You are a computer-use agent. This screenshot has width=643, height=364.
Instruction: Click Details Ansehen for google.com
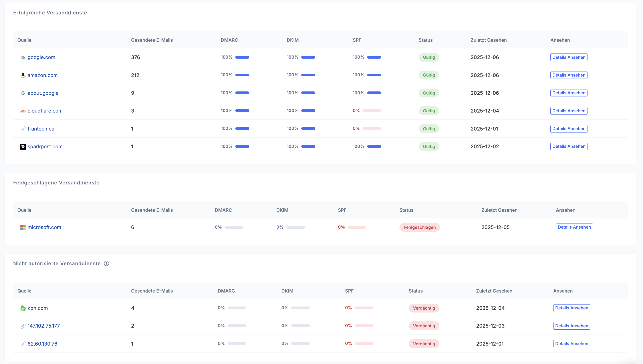pyautogui.click(x=568, y=57)
